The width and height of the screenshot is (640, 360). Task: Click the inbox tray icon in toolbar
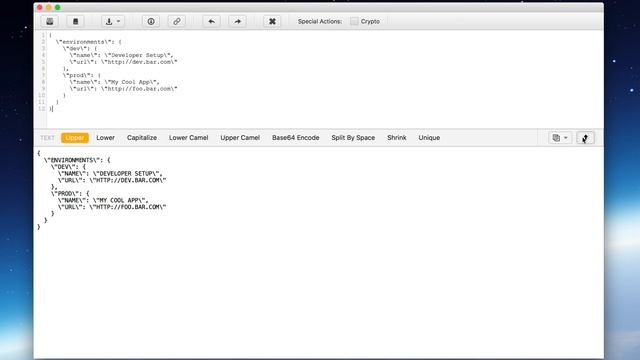(49, 21)
